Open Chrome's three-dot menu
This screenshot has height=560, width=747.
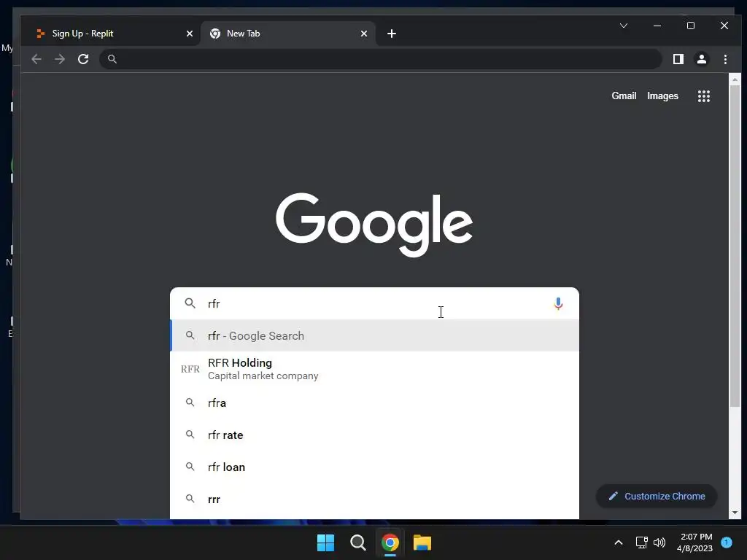(x=725, y=59)
